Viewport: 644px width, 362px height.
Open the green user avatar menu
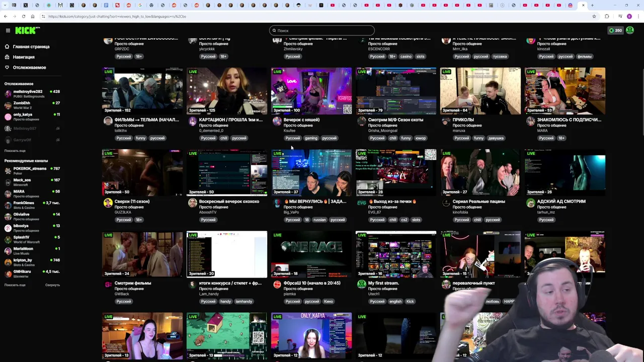[x=630, y=31]
